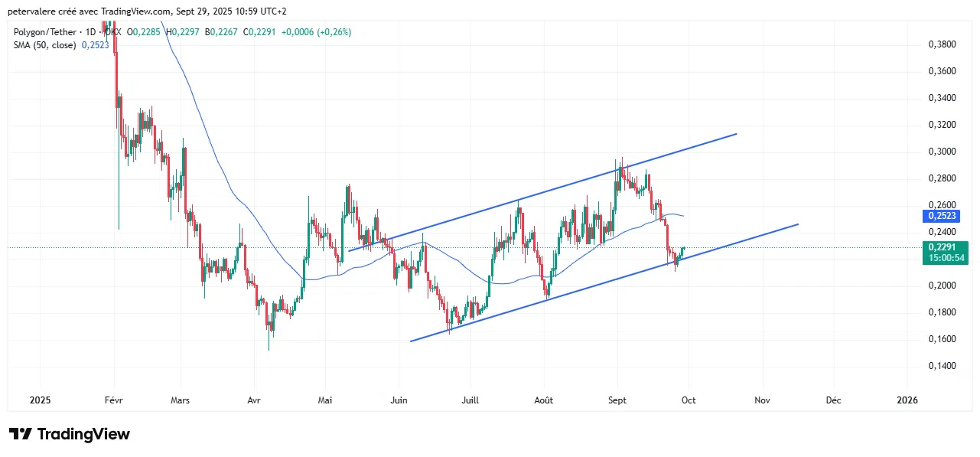Click the 0,2000 level on price scale

[x=942, y=286]
